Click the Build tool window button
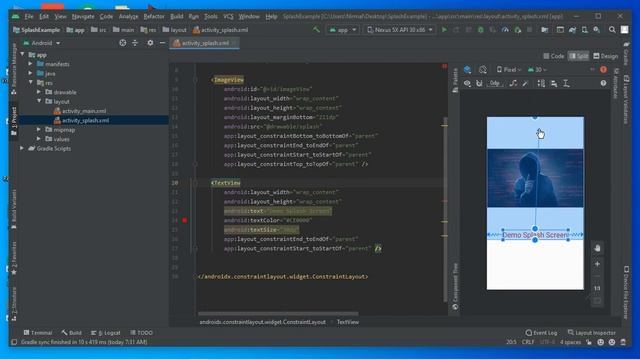Image resolution: width=640 pixels, height=360 pixels. 72,333
